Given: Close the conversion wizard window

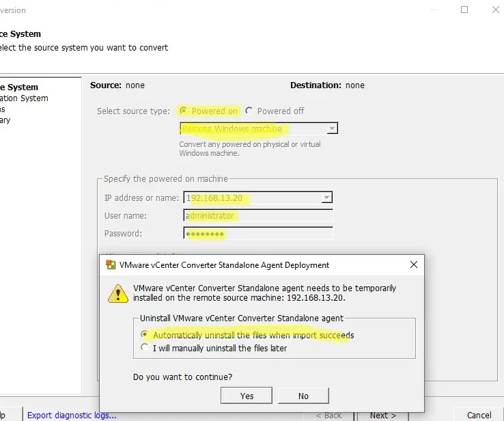Looking at the screenshot, I should click(x=495, y=10).
